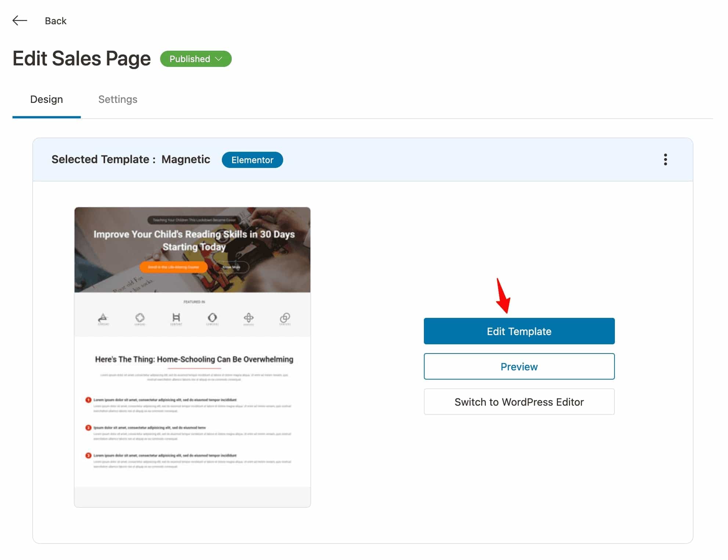This screenshot has width=728, height=560.
Task: Open the dropdown chevron next to Published
Action: pyautogui.click(x=219, y=59)
